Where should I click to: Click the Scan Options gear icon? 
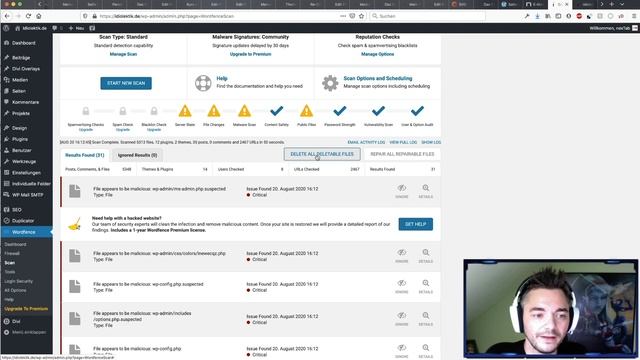click(x=330, y=83)
